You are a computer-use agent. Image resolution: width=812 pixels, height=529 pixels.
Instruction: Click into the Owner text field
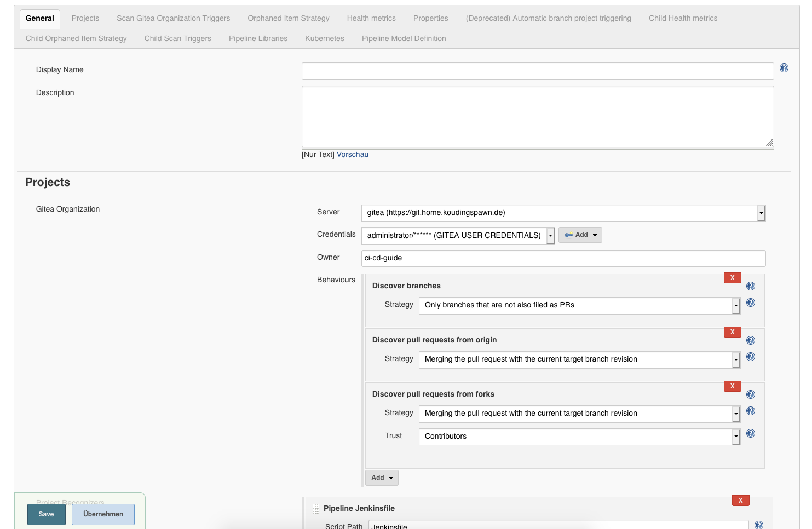point(563,258)
